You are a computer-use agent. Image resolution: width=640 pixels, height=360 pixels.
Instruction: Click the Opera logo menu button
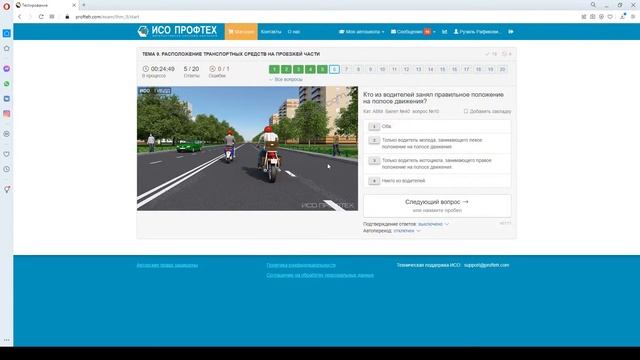[x=6, y=6]
